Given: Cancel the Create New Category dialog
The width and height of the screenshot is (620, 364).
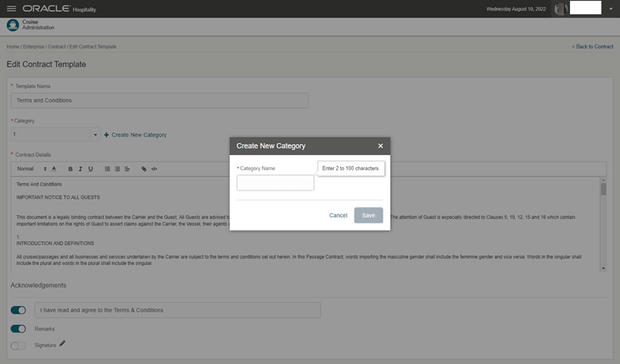Looking at the screenshot, I should point(338,216).
